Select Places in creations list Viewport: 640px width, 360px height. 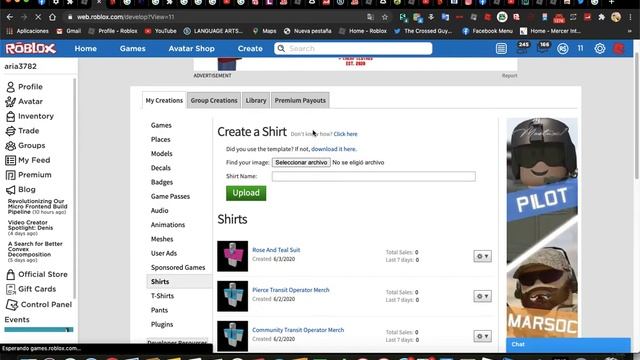(160, 140)
